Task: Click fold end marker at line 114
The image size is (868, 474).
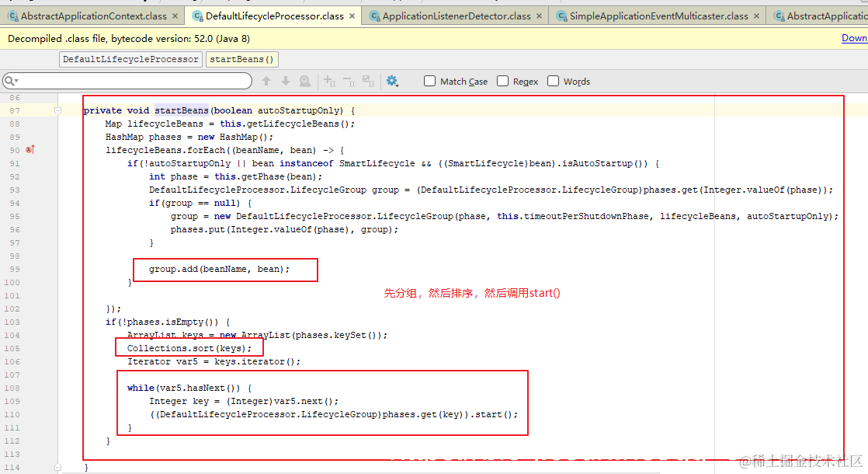Action: pos(57,467)
